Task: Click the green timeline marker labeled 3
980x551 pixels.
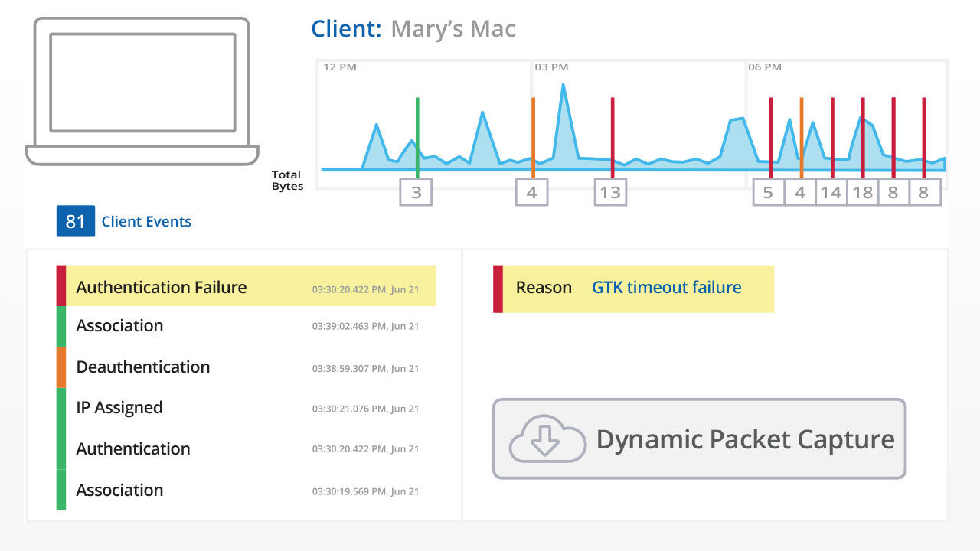Action: pos(417,134)
